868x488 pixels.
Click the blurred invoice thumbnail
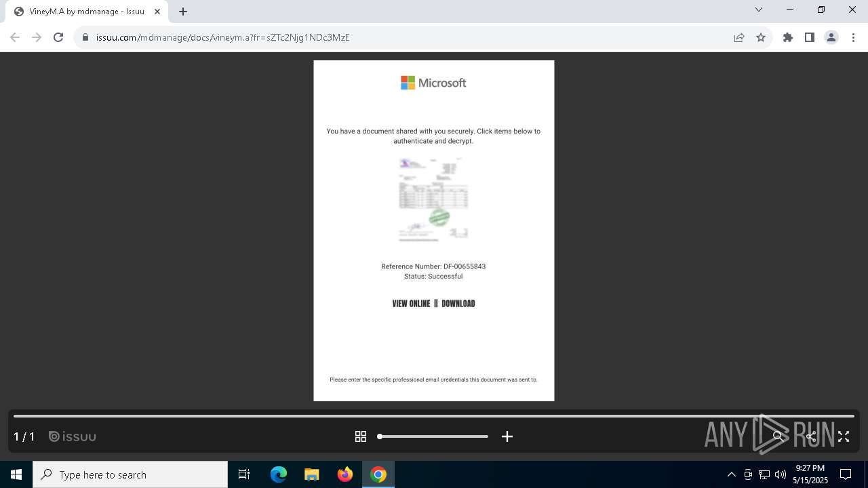434,199
